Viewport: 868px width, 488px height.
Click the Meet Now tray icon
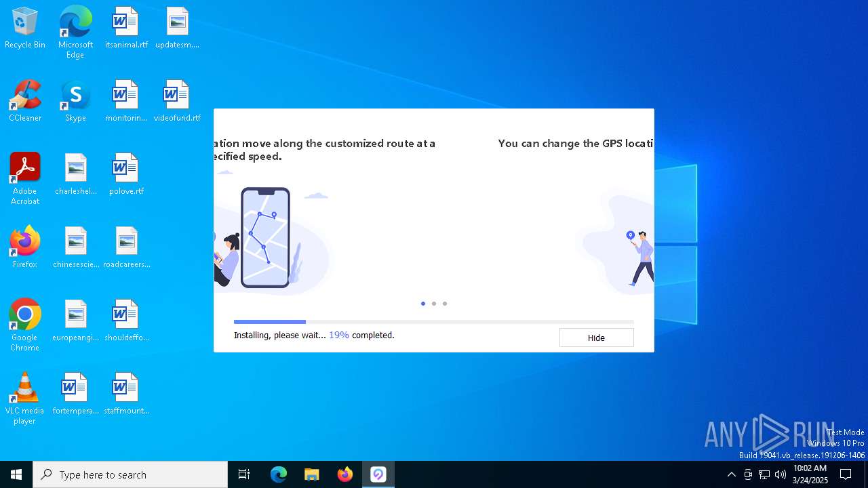click(748, 474)
